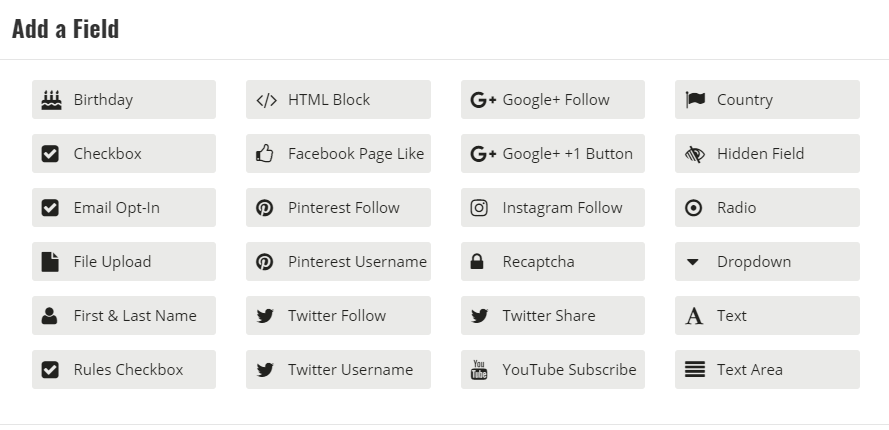Click the Pinterest Follow logo icon

tap(264, 208)
